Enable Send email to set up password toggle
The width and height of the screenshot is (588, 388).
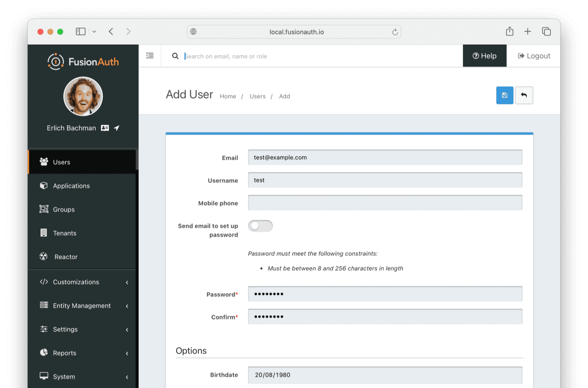[260, 226]
